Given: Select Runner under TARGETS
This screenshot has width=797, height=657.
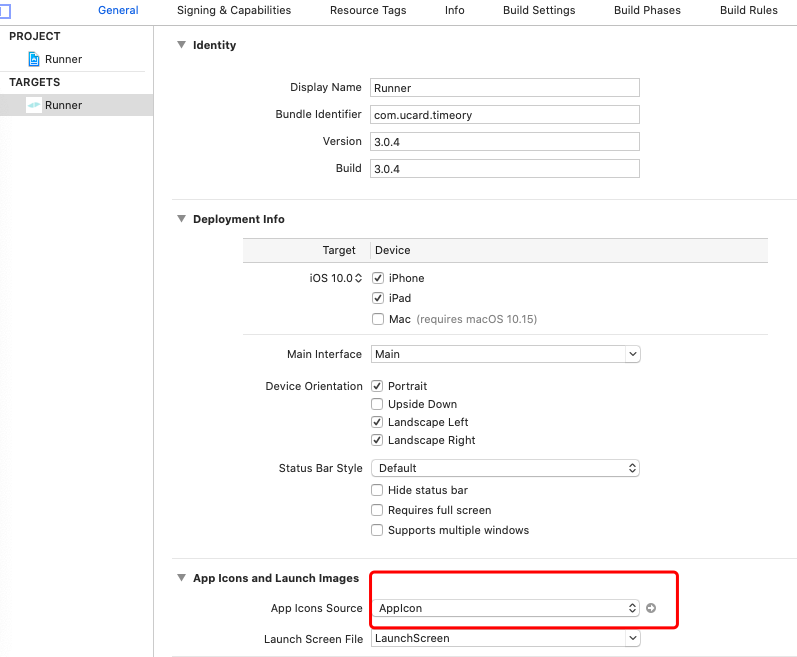Looking at the screenshot, I should click(x=76, y=105).
